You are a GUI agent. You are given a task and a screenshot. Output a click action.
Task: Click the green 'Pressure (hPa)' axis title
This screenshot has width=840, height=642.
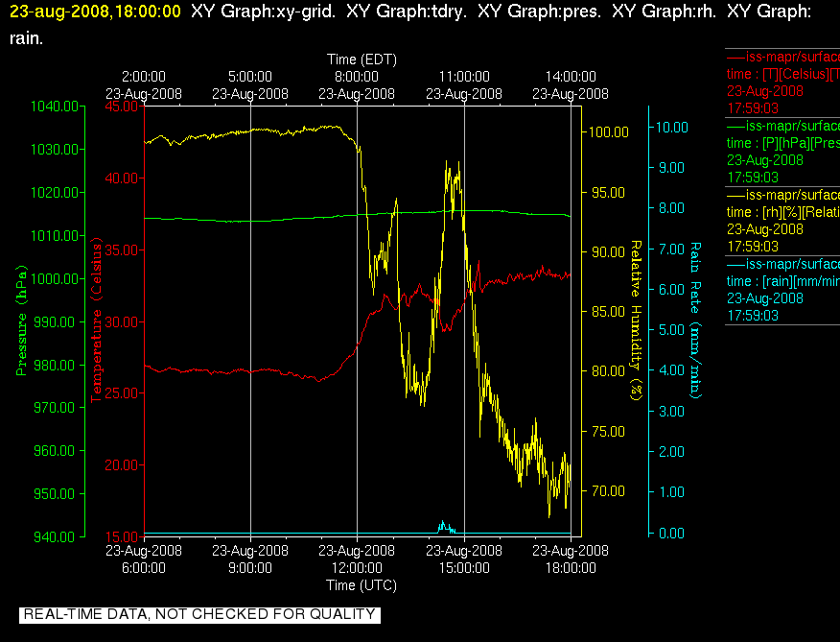21,321
